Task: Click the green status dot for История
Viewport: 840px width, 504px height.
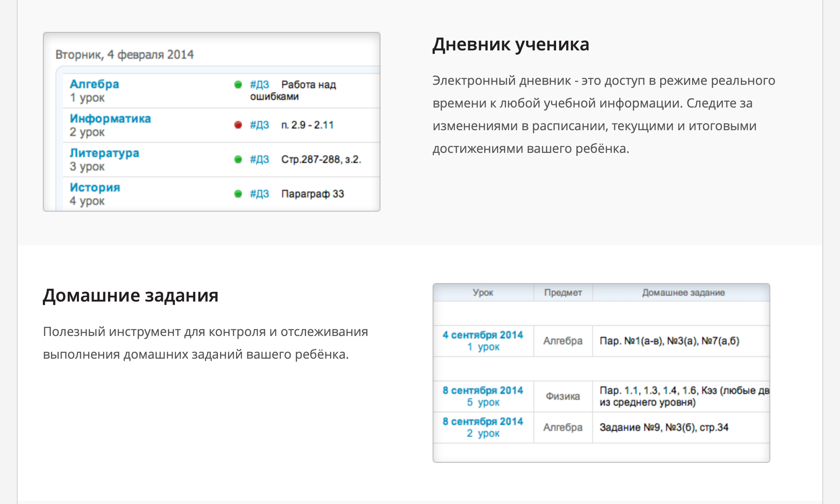Action: coord(238,194)
